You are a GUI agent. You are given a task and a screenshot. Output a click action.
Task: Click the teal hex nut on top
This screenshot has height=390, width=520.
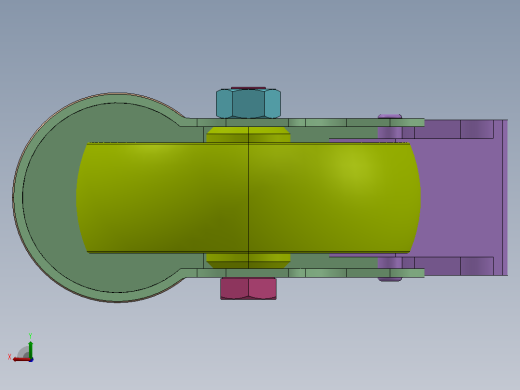(x=248, y=103)
